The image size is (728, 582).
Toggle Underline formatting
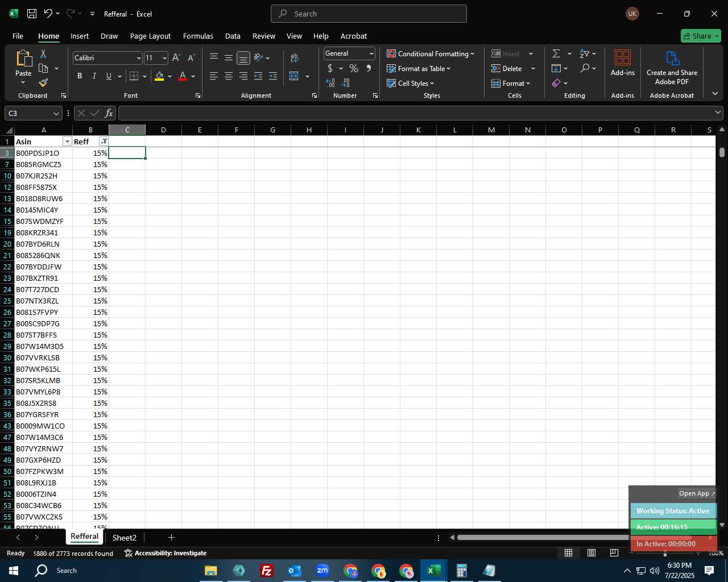(109, 76)
